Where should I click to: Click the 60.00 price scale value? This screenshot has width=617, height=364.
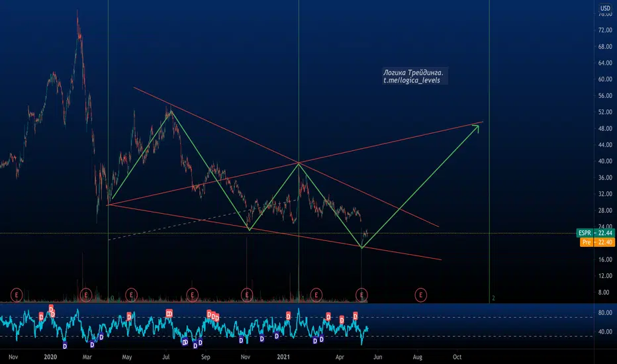(x=605, y=79)
